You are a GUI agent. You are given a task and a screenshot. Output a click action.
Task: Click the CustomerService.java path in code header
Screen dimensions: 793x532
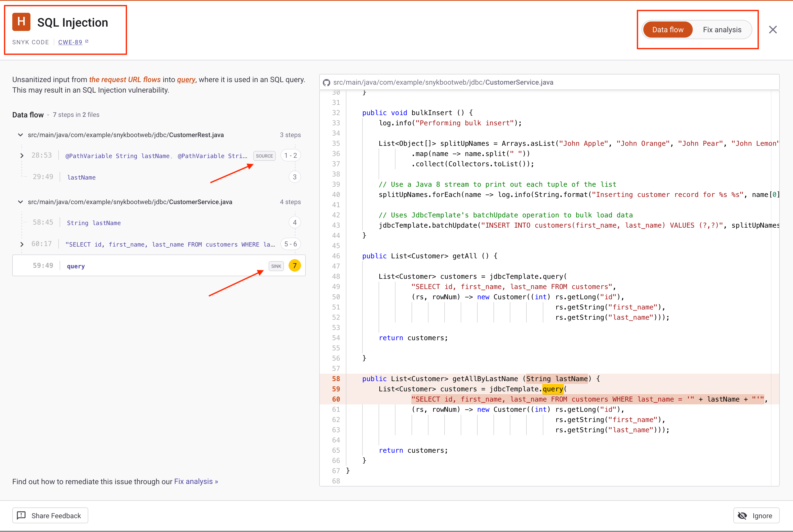tap(443, 82)
